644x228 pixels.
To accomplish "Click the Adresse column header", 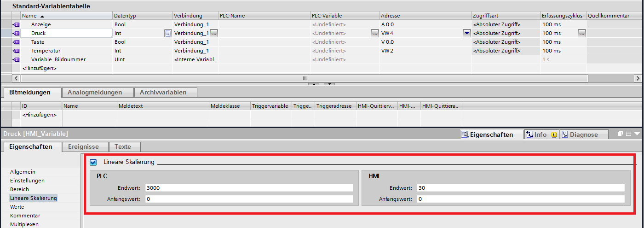I will [x=425, y=16].
